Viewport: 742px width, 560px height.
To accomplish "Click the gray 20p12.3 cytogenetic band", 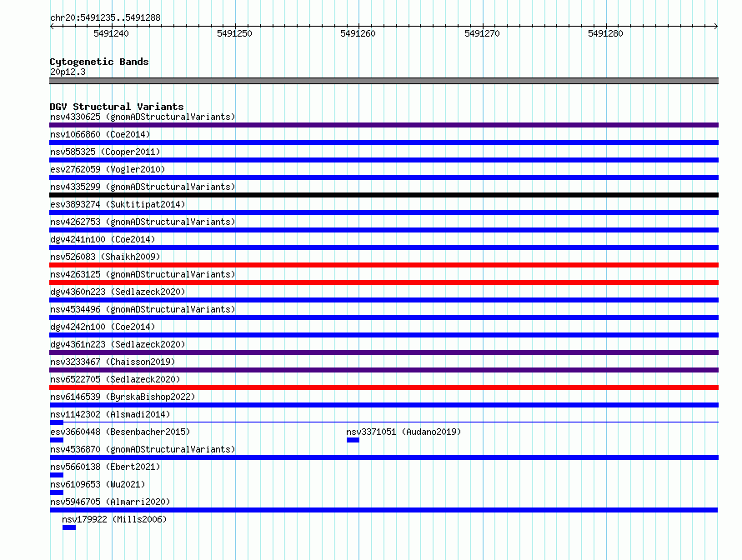I will tap(384, 81).
